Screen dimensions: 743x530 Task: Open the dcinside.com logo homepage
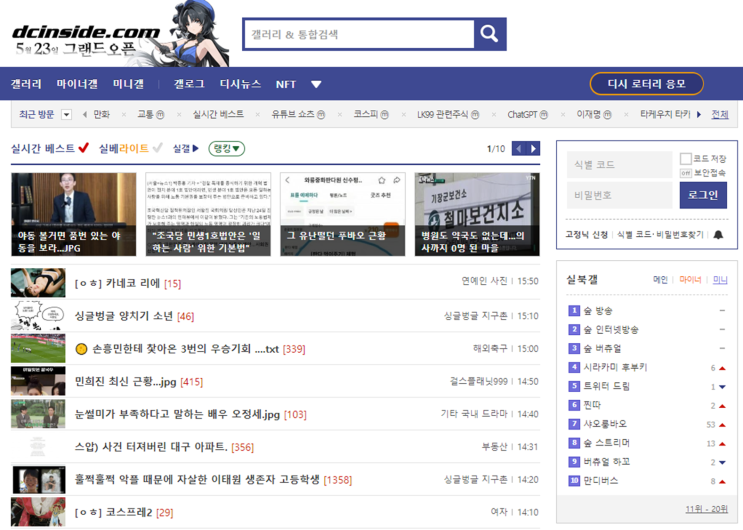tap(86, 32)
